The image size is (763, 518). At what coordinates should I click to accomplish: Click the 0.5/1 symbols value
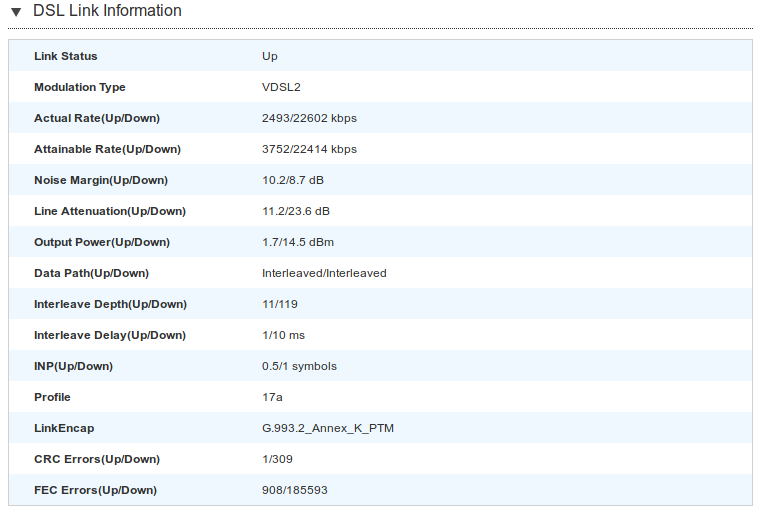(x=299, y=366)
